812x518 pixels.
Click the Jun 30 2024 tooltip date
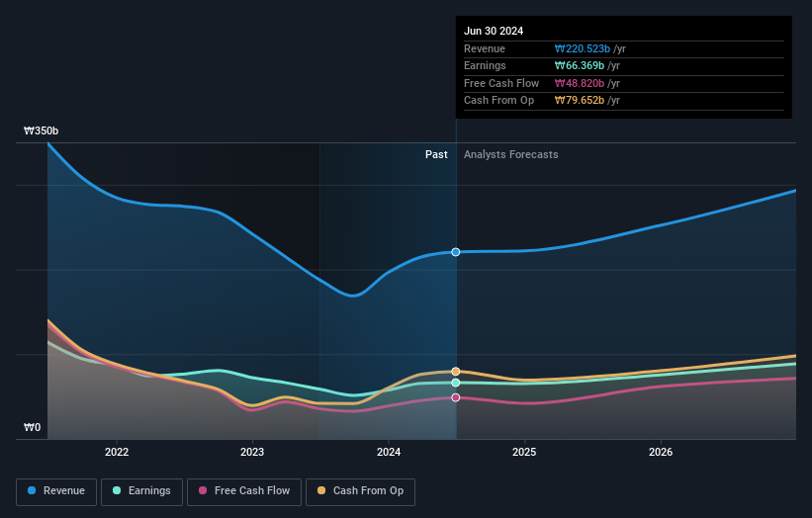(x=494, y=31)
